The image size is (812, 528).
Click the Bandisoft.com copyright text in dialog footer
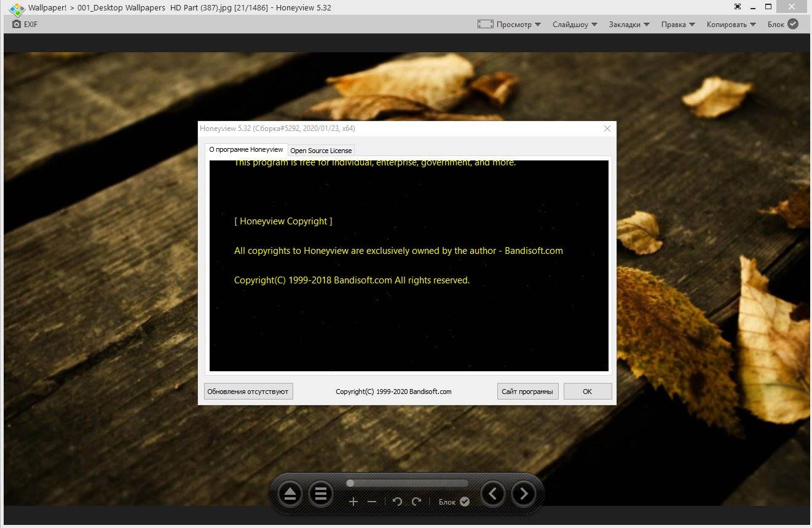[x=393, y=392]
